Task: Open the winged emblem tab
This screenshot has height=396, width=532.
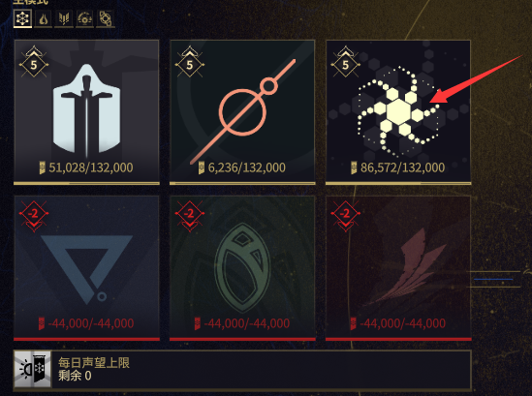Action: [x=64, y=18]
